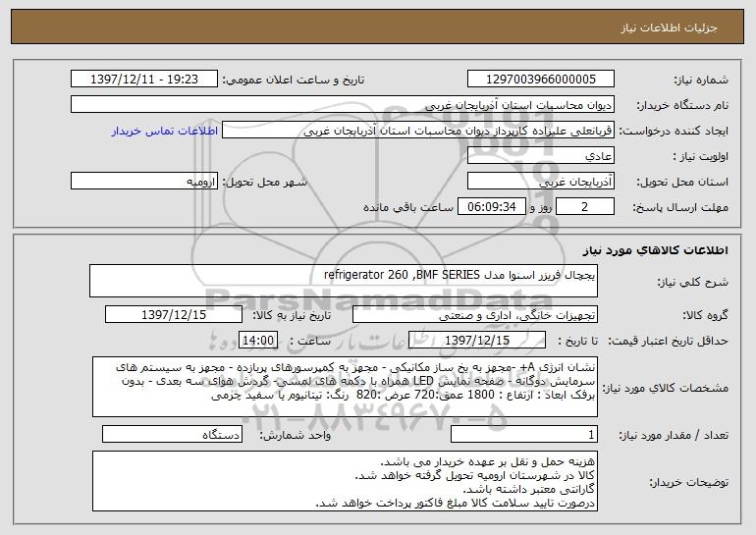Viewport: 756px width, 535px height.
Task: Click the label ایجاد کننده درخواست
Action: click(x=674, y=132)
